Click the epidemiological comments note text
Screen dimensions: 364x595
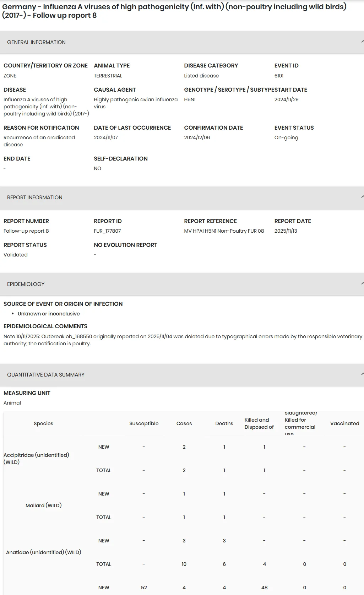[183, 340]
